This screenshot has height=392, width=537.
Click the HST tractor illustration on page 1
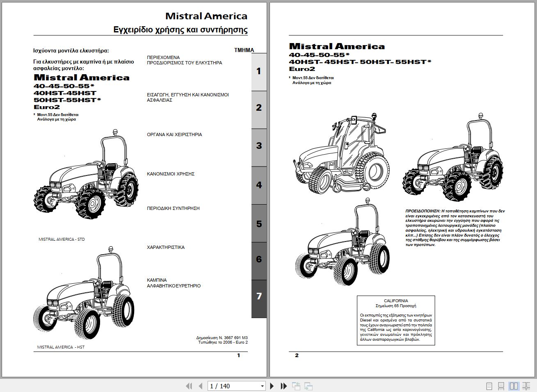pyautogui.click(x=84, y=293)
